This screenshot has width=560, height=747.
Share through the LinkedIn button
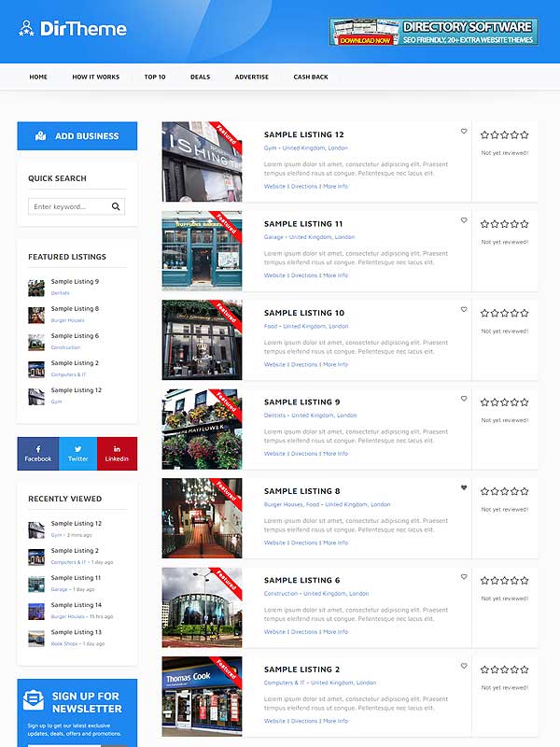(x=117, y=454)
